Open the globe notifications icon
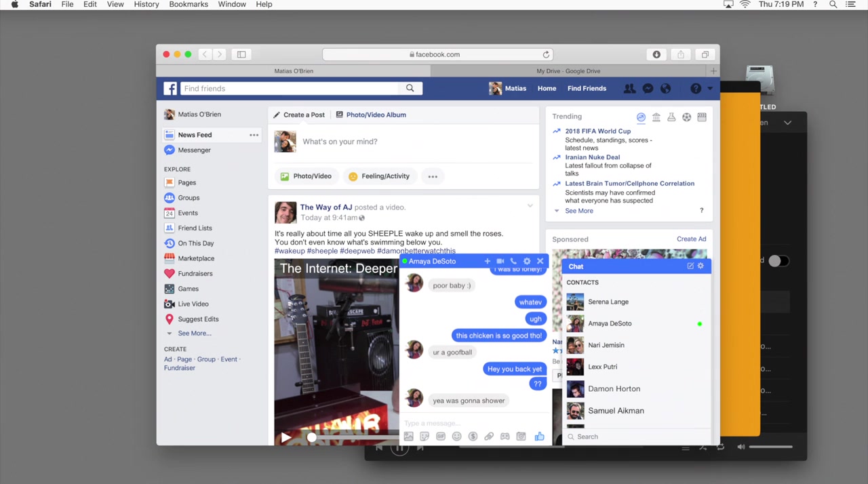 click(x=665, y=89)
